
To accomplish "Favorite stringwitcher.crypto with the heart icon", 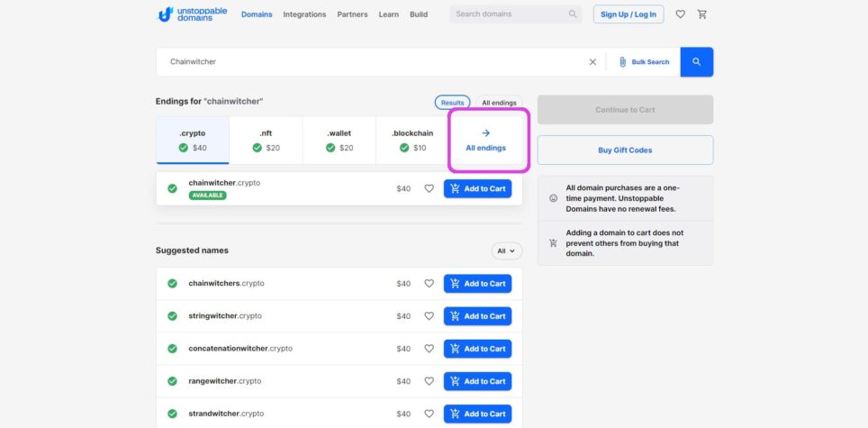I will (x=429, y=316).
